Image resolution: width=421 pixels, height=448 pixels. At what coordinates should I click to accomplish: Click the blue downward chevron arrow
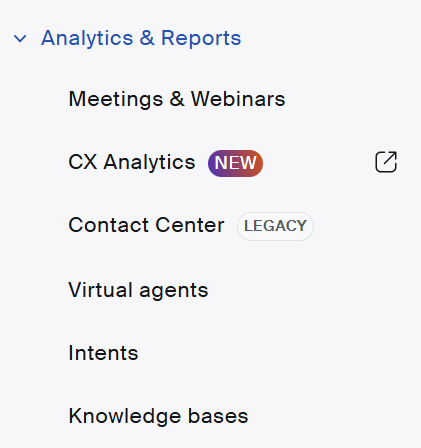point(20,39)
